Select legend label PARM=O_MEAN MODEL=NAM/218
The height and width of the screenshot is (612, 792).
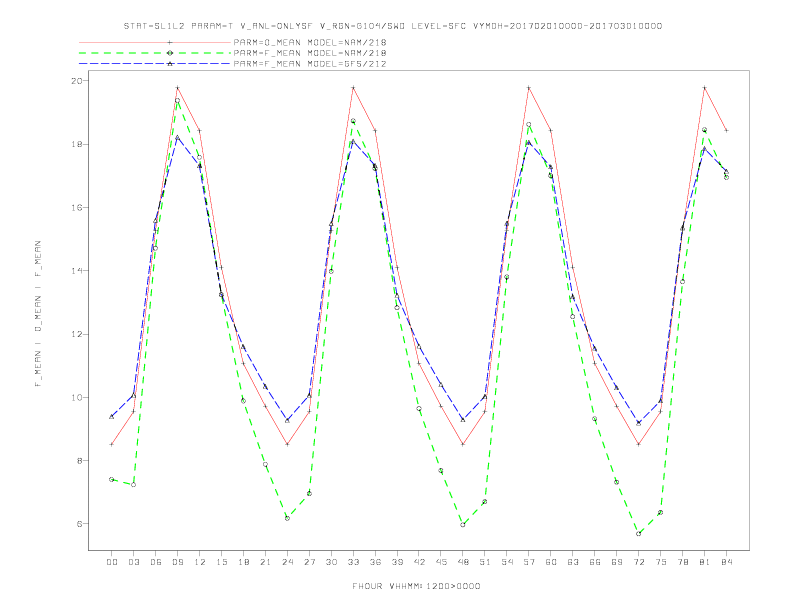pyautogui.click(x=310, y=42)
